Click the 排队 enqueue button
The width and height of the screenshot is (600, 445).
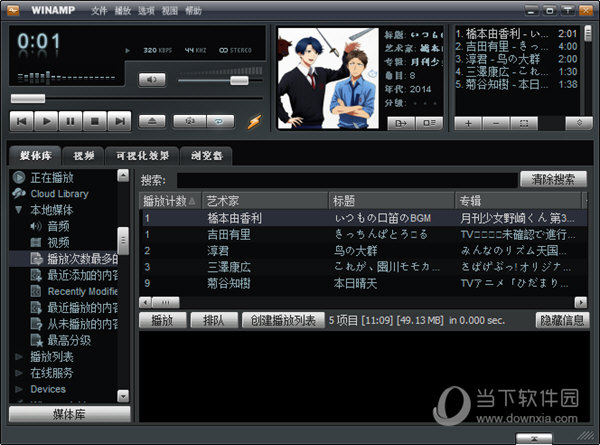pyautogui.click(x=214, y=320)
